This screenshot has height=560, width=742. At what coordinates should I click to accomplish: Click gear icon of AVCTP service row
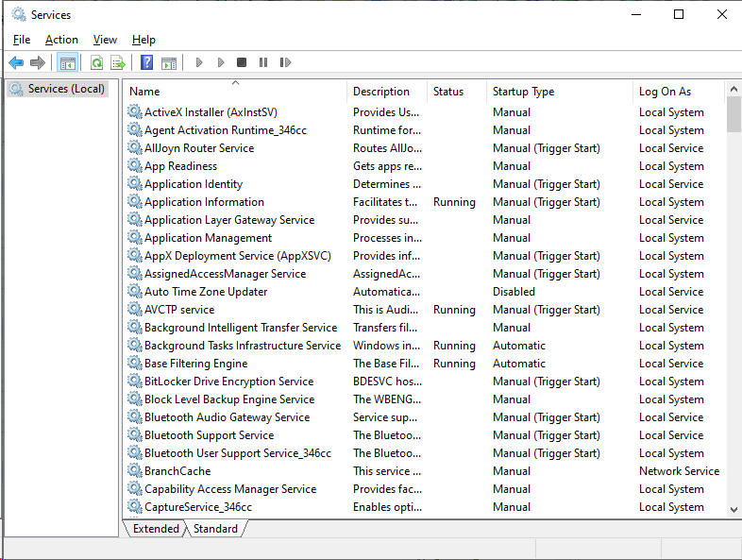click(x=135, y=310)
